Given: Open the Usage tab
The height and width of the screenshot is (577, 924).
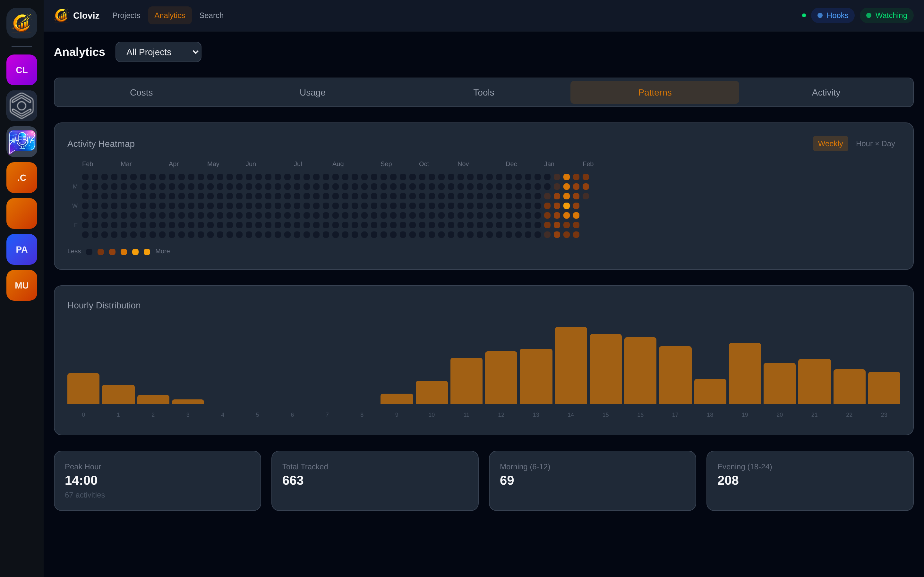Looking at the screenshot, I should click(312, 92).
